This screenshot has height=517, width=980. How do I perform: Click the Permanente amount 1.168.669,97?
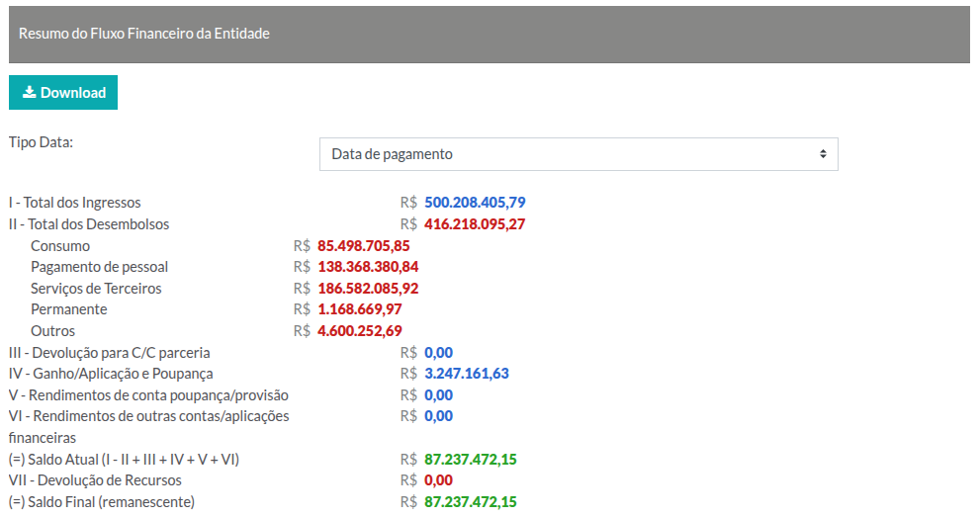point(359,309)
